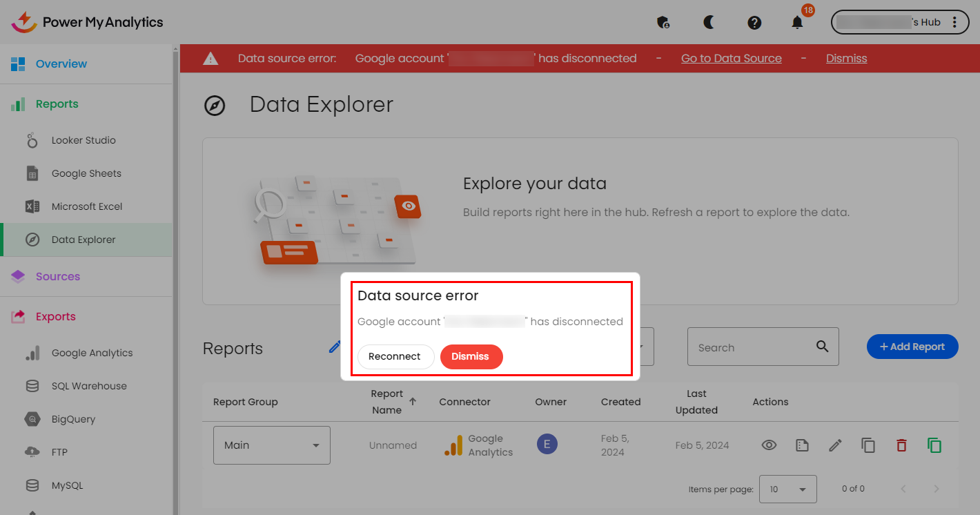Edit the report with pencil icon in Actions

[x=835, y=445]
